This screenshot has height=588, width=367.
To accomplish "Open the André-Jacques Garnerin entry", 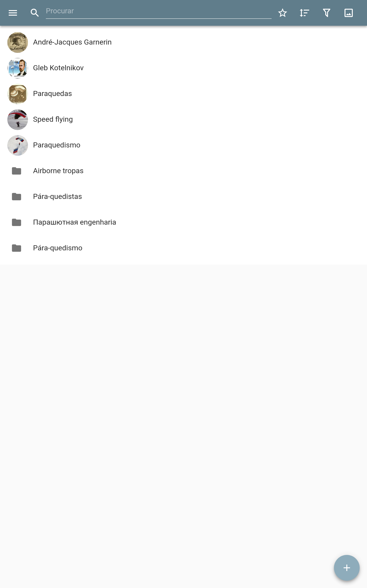I will pos(183,42).
